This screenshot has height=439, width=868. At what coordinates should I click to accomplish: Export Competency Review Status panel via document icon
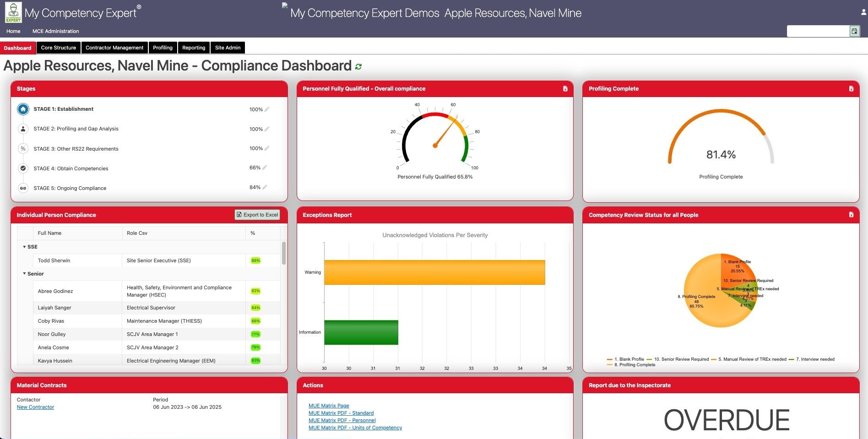(851, 215)
